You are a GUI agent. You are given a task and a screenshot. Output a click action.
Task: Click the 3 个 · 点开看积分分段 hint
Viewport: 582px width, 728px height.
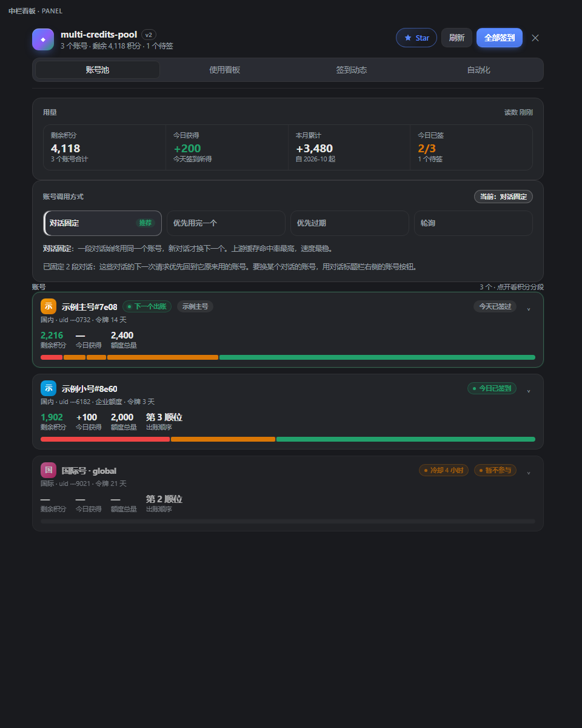point(512,287)
